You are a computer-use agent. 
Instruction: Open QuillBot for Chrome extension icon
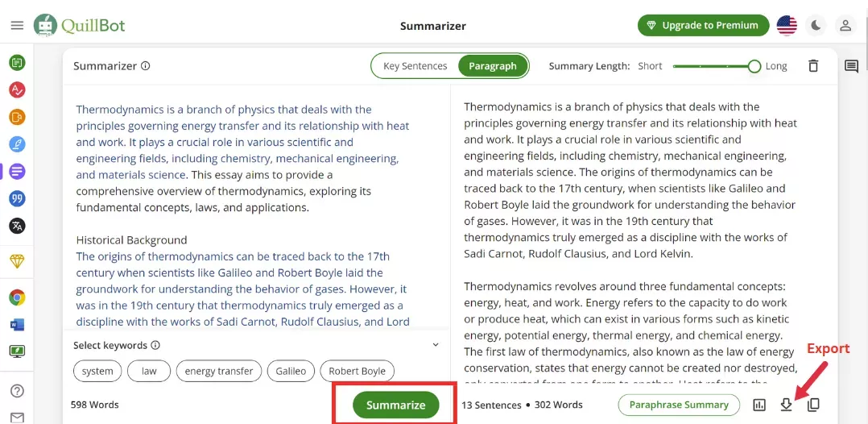click(17, 297)
